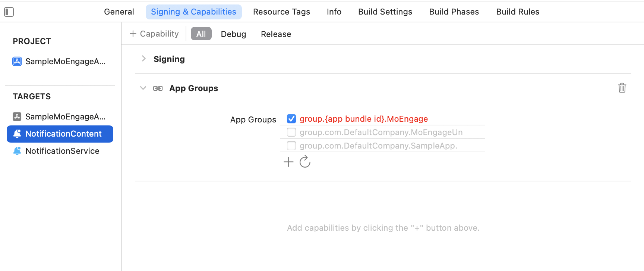Viewport: 644px width, 271px height.
Task: Open the Build Phases tab
Action: tap(454, 12)
